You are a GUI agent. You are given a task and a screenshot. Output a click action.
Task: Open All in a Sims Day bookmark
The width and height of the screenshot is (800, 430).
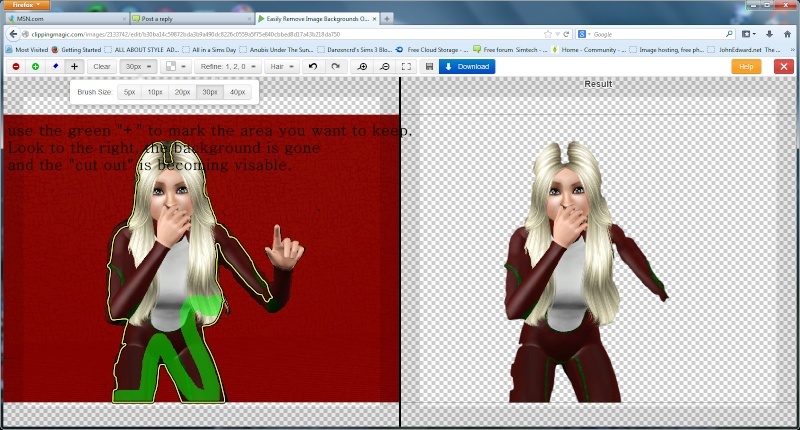tap(209, 49)
